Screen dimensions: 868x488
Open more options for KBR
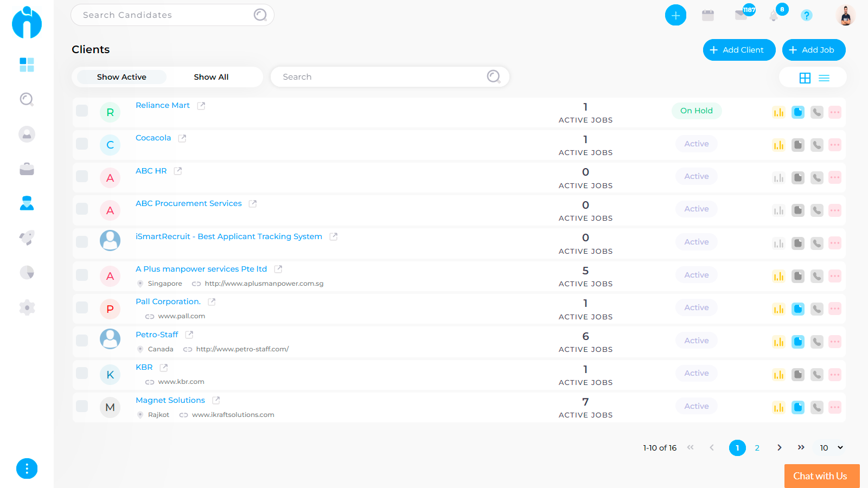(835, 375)
